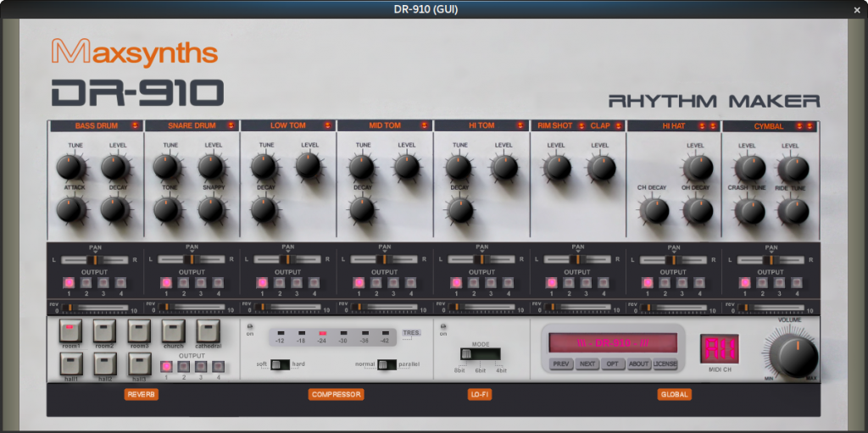868x433 pixels.
Task: Click the PREV preset button
Action: tap(561, 364)
